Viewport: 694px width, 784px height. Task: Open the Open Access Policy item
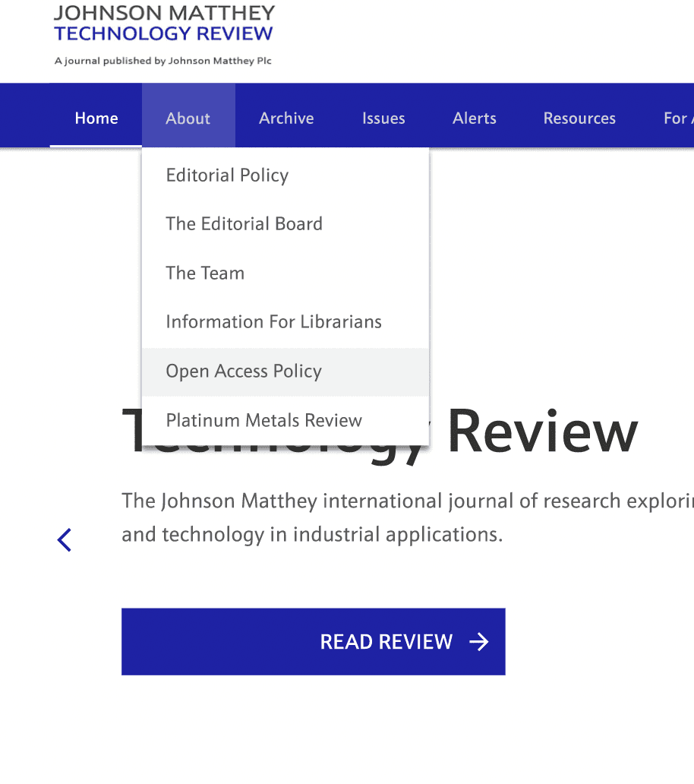[285, 371]
